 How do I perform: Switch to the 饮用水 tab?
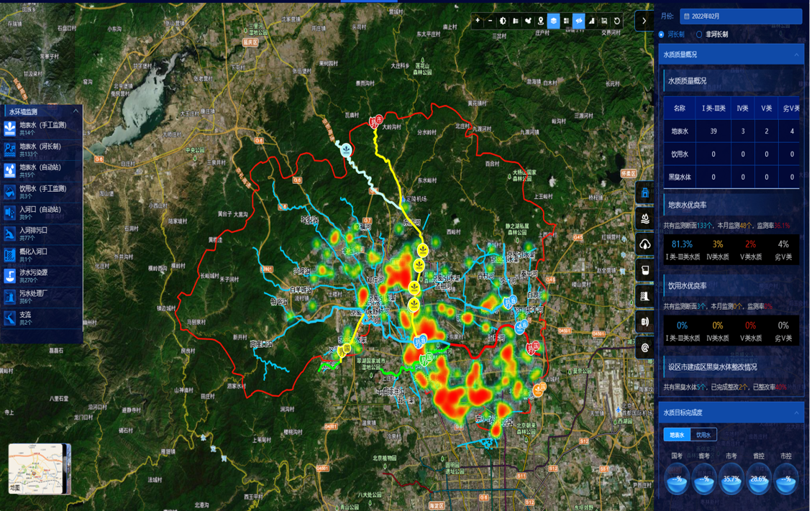[703, 435]
